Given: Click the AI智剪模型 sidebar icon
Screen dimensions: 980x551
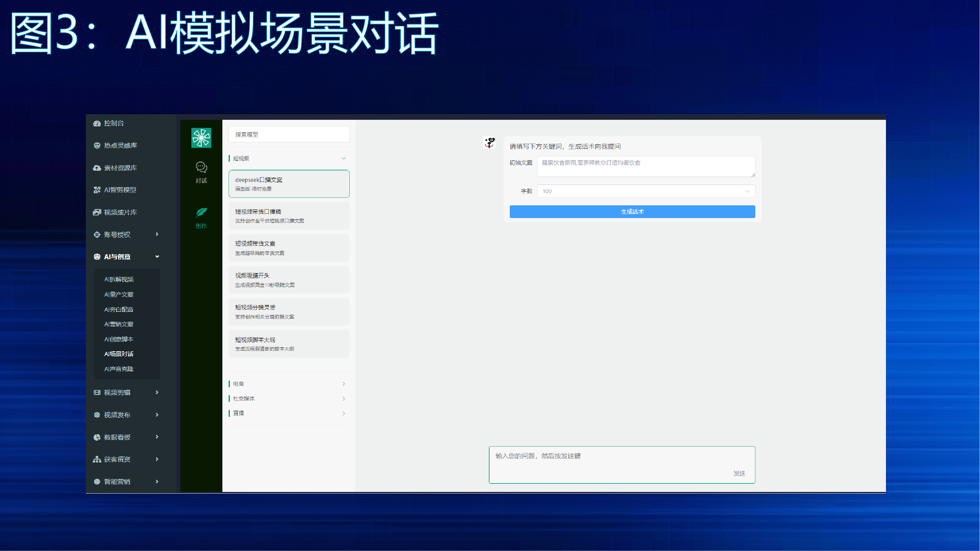Looking at the screenshot, I should (97, 190).
